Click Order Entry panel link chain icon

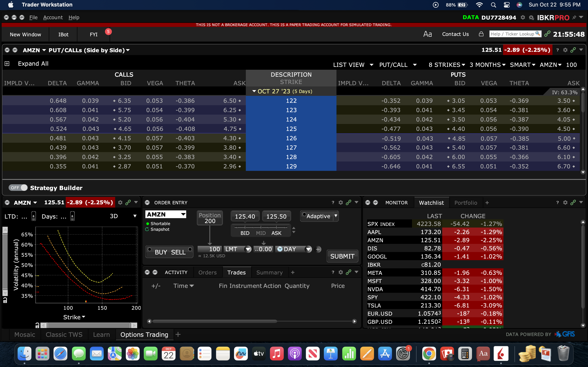(x=349, y=202)
